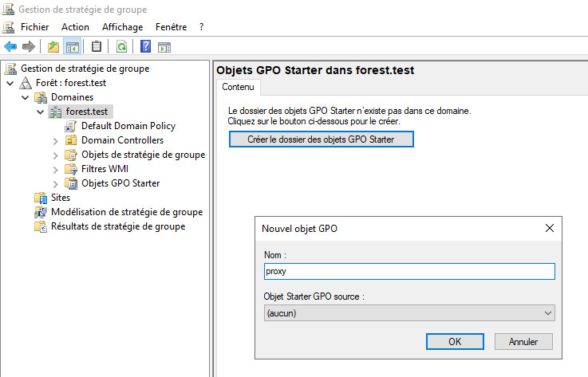588x377 pixels.
Task: Click Créer le dossier des objets GPO Starter
Action: (322, 139)
